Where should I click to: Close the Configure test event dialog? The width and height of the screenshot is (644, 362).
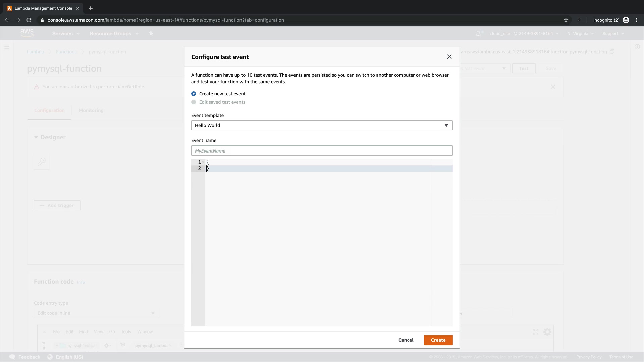coord(449,57)
